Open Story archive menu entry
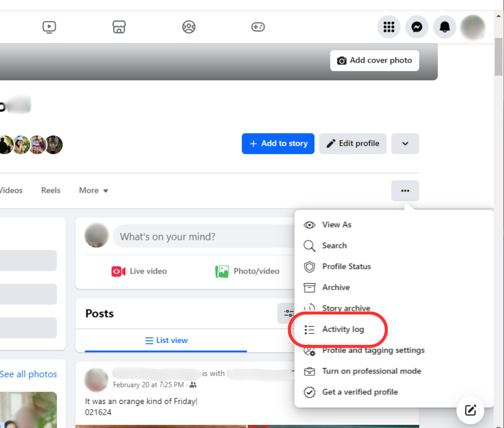This screenshot has width=504, height=428. pyautogui.click(x=394, y=308)
